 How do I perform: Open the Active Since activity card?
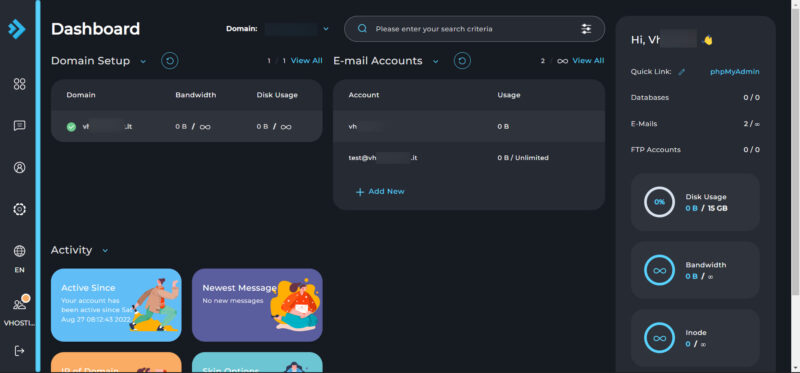(116, 305)
